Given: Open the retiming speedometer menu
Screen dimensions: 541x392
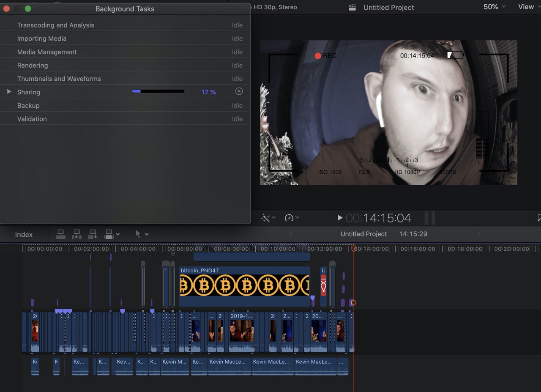Looking at the screenshot, I should 292,218.
